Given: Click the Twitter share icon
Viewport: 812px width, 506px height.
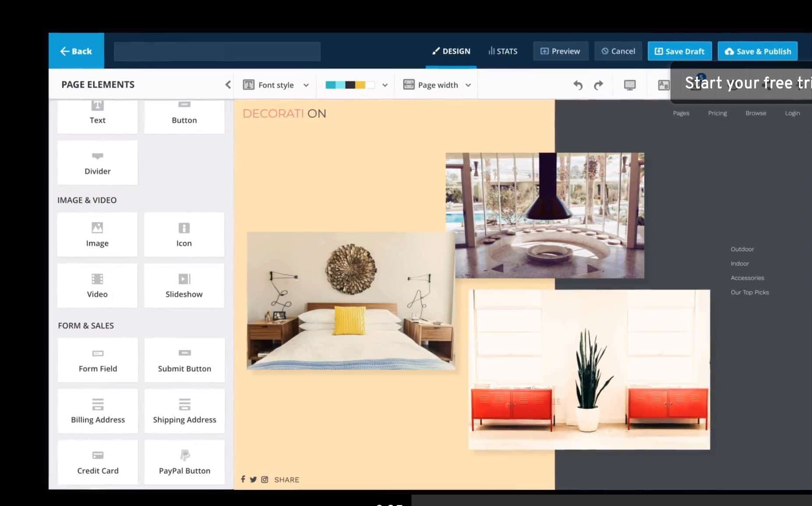Looking at the screenshot, I should click(x=253, y=479).
